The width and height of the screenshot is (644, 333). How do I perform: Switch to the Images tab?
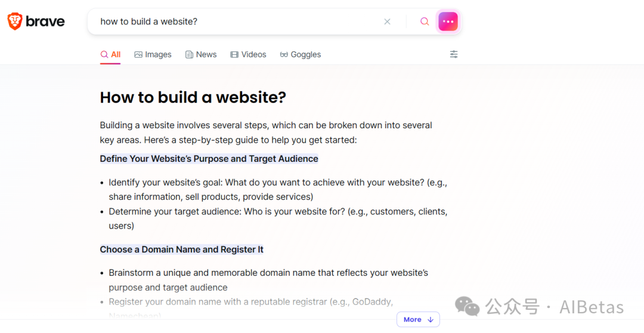pos(153,54)
